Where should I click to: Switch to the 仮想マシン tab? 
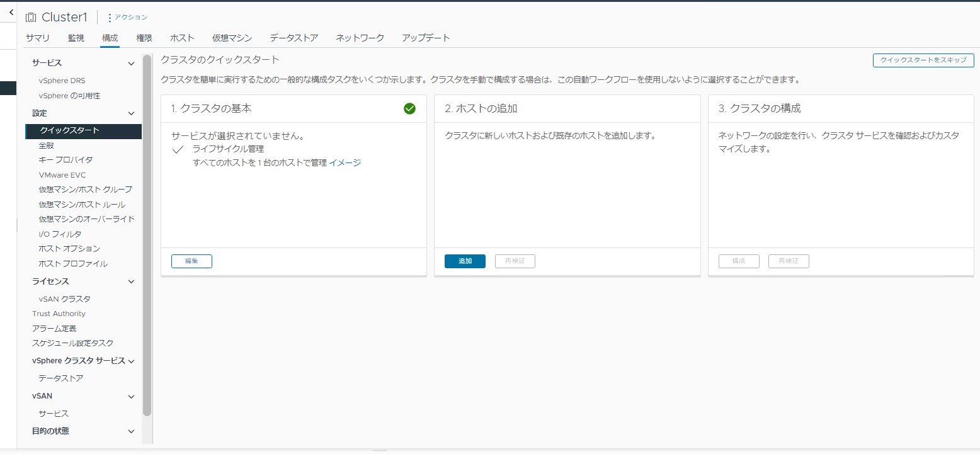pos(232,38)
